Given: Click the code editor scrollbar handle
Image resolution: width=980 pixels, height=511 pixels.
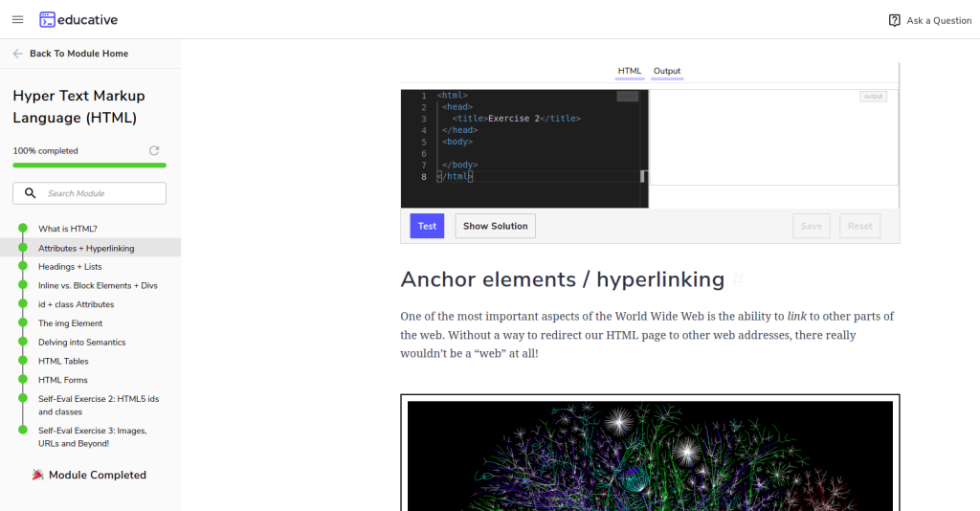Looking at the screenshot, I should pos(643,176).
